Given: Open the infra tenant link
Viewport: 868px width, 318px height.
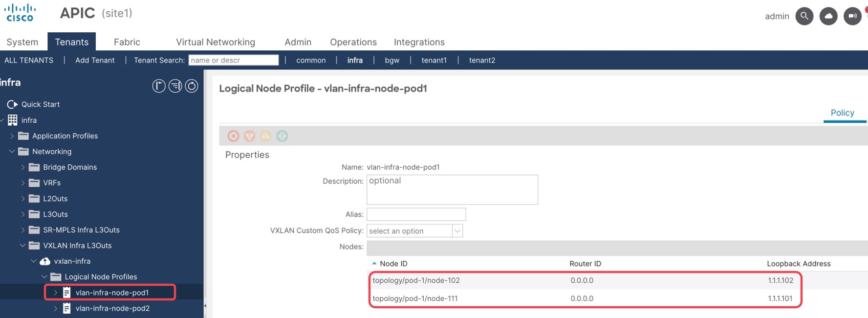Looking at the screenshot, I should tap(355, 60).
